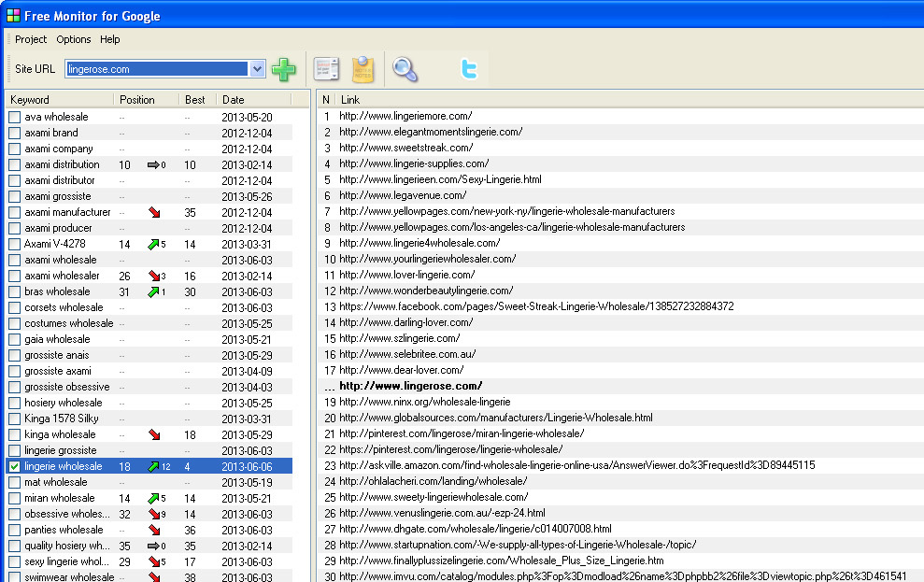Click the sweetstreak.com link
Image resolution: width=924 pixels, height=582 pixels.
click(x=406, y=148)
